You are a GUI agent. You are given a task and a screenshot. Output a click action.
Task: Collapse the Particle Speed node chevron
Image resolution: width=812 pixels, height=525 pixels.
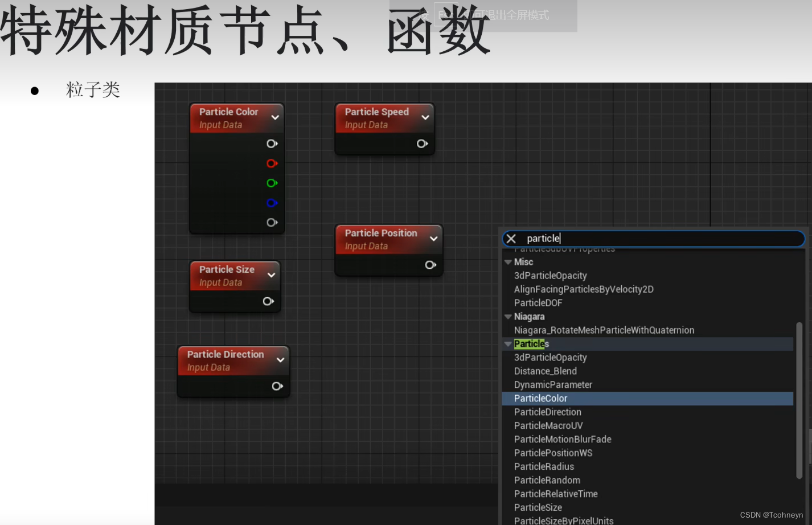(x=425, y=117)
